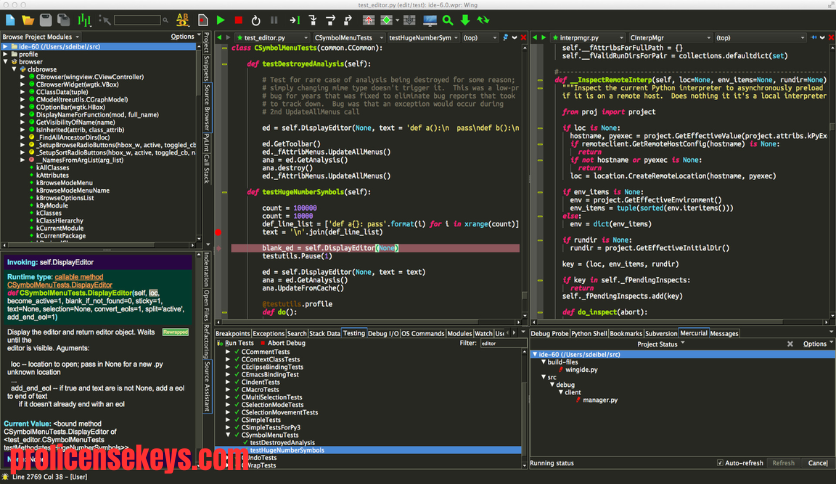Click the Step Into debugger icon
The width and height of the screenshot is (836, 484).
pos(313,20)
